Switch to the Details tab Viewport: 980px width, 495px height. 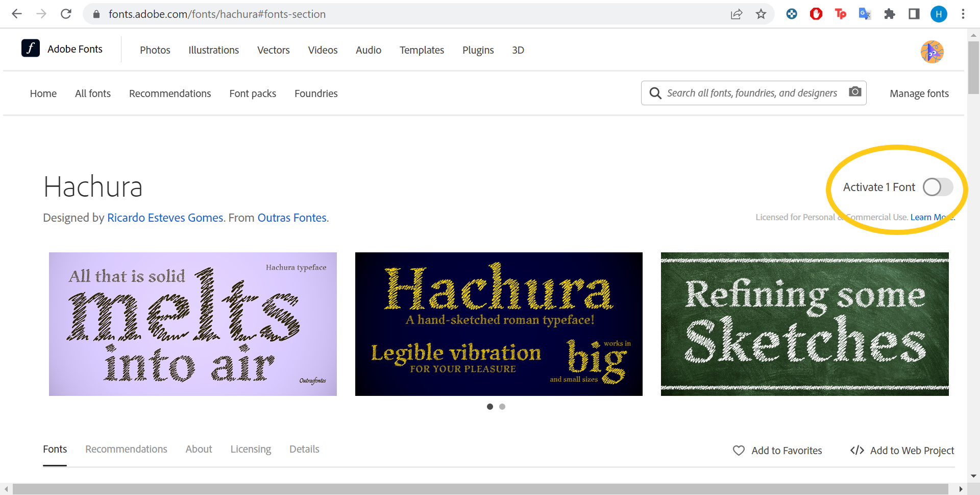pos(304,449)
